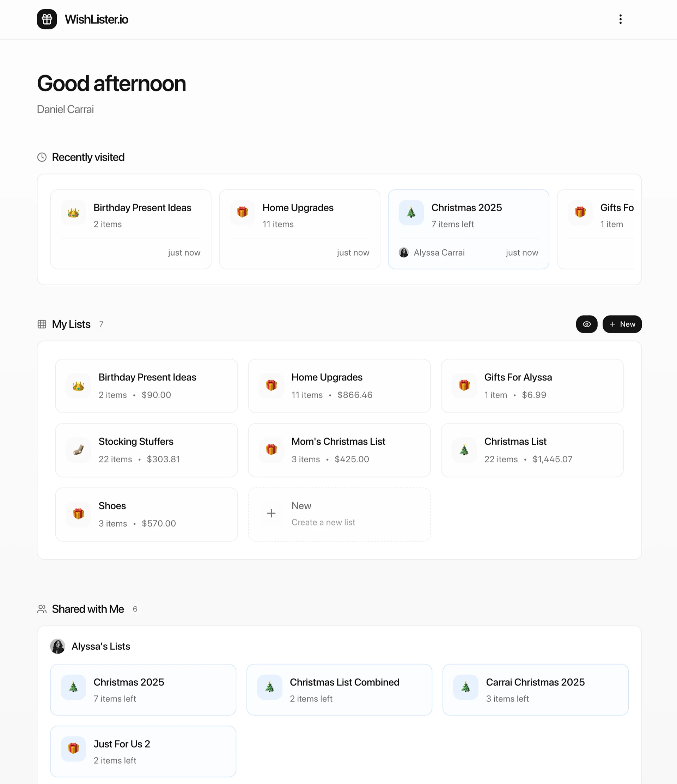Open the three-dot options menu
677x784 pixels.
click(620, 19)
